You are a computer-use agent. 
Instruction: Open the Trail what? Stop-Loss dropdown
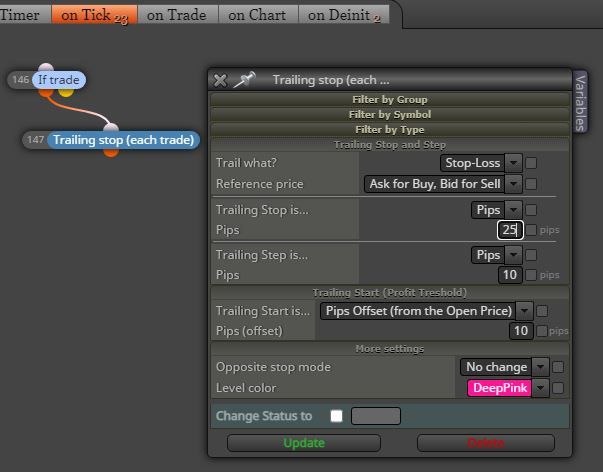481,163
